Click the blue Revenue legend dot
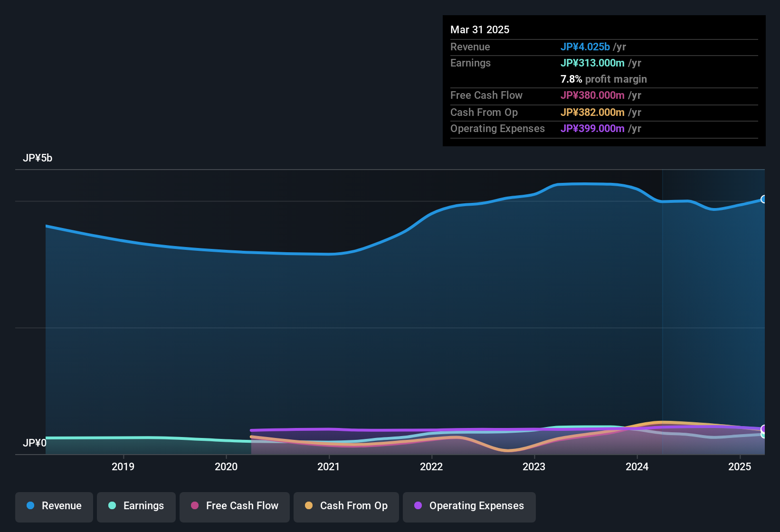780x532 pixels. pos(30,505)
